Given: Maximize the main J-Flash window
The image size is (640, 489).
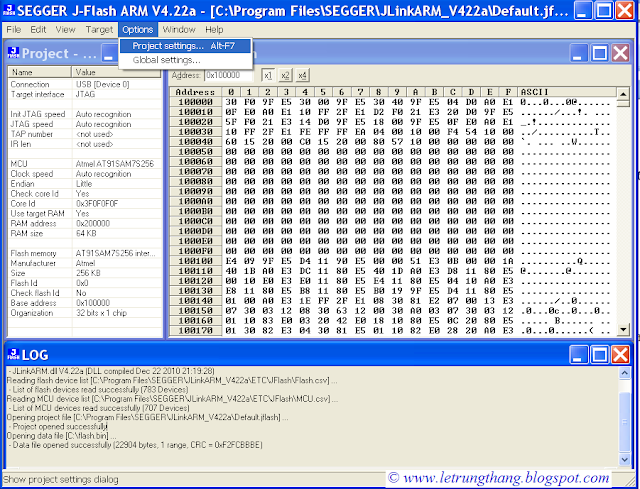Looking at the screenshot, I should [x=604, y=11].
